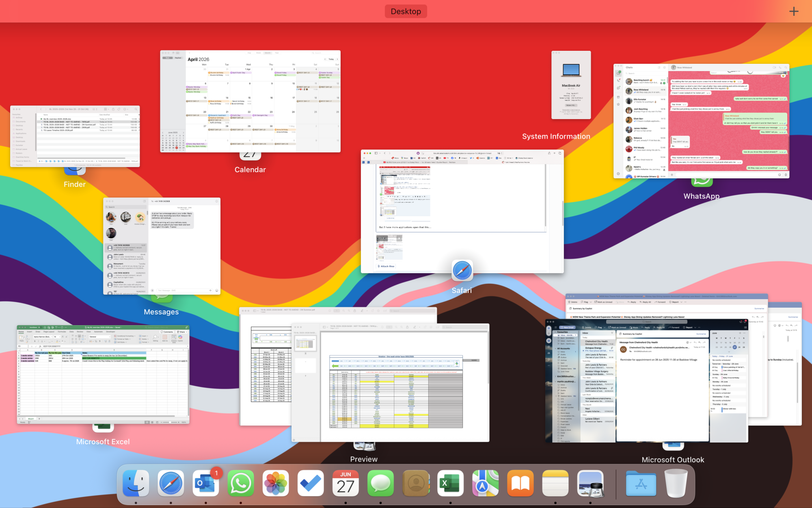This screenshot has width=812, height=508.
Task: Open Finder from the Dock
Action: tap(136, 484)
